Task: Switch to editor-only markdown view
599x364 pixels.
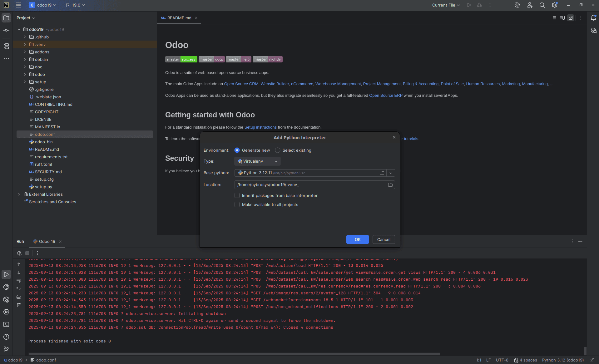Action: [x=554, y=18]
